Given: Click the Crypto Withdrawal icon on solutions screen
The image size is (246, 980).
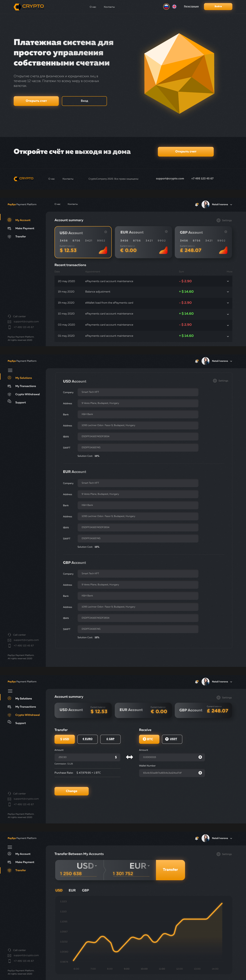Looking at the screenshot, I should point(10,394).
